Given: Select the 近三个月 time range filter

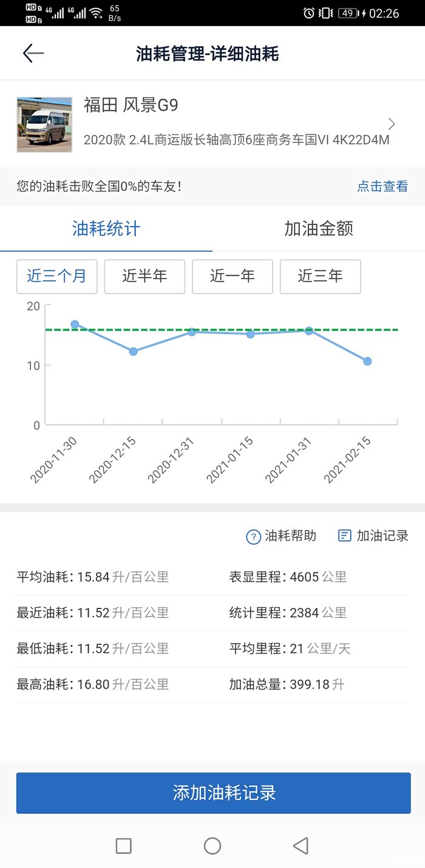Looking at the screenshot, I should pos(57,277).
